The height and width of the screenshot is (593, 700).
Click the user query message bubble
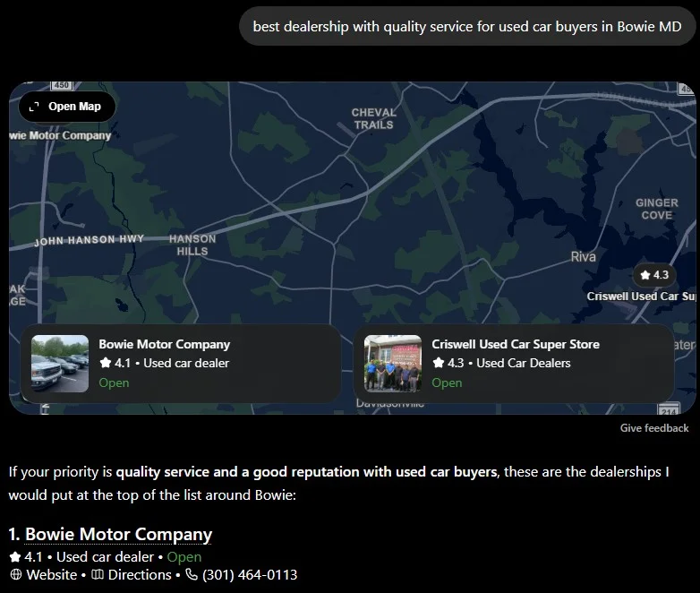467,26
